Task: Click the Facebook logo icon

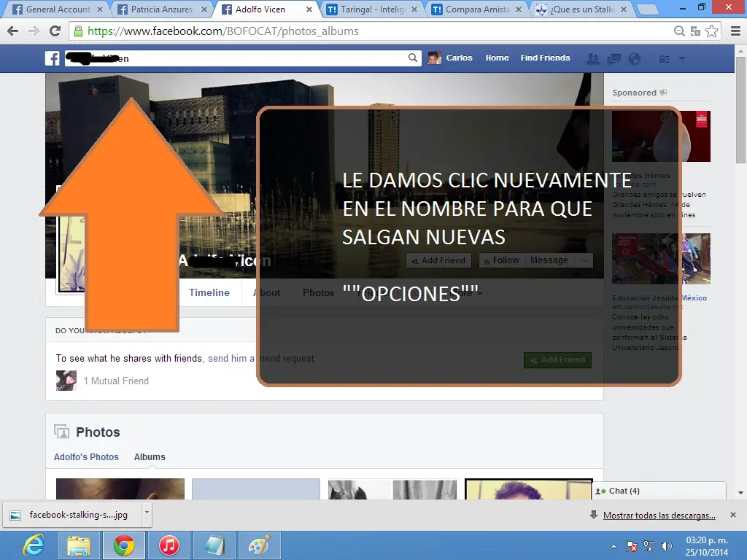Action: [x=52, y=58]
